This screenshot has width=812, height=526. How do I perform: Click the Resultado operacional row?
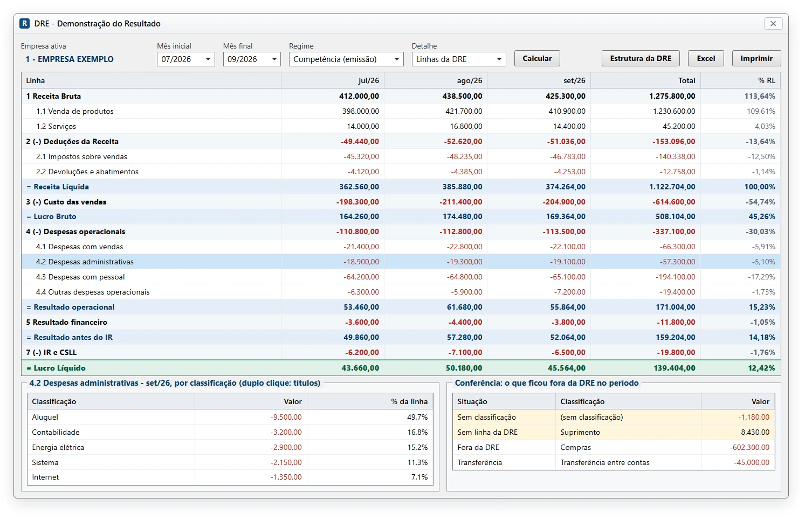(401, 307)
